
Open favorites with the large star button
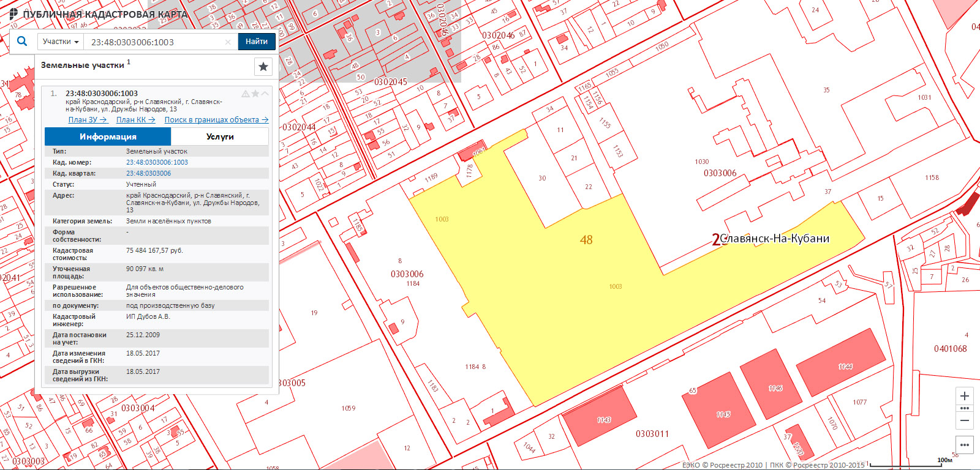tap(263, 66)
